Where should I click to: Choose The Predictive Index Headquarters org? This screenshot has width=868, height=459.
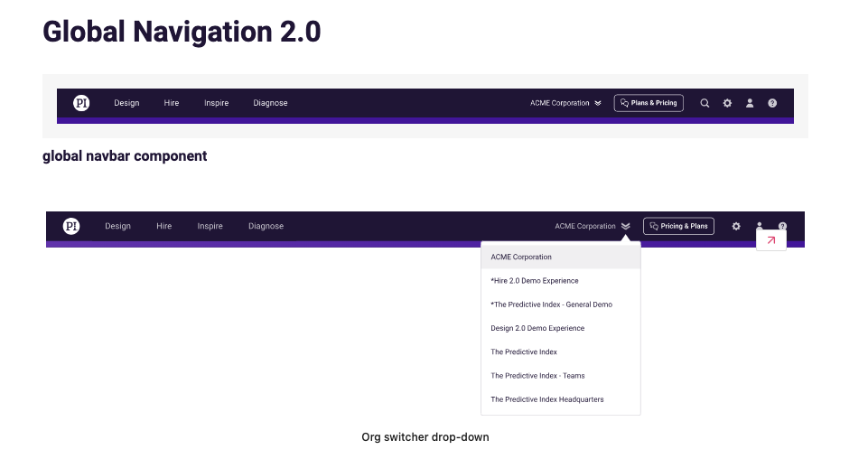[x=561, y=399]
